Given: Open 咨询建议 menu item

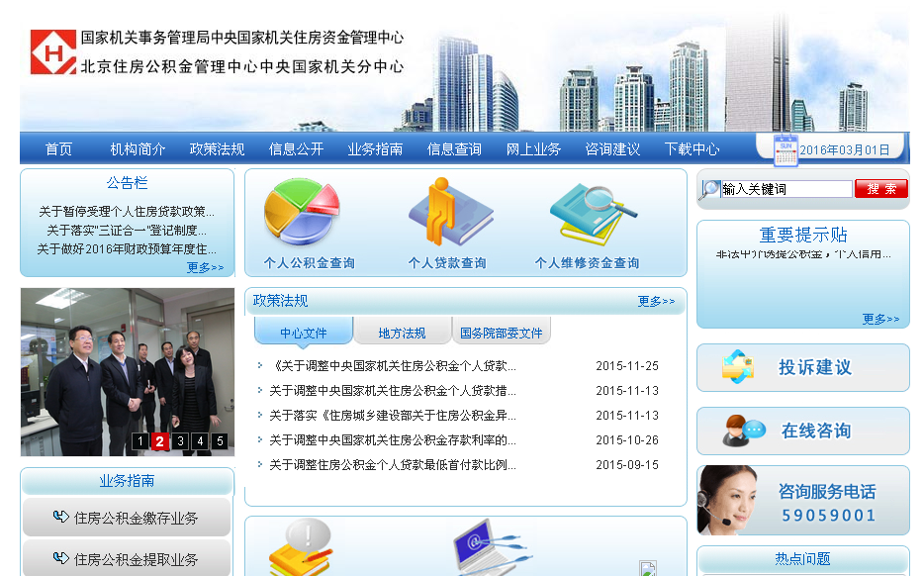Looking at the screenshot, I should tap(612, 149).
